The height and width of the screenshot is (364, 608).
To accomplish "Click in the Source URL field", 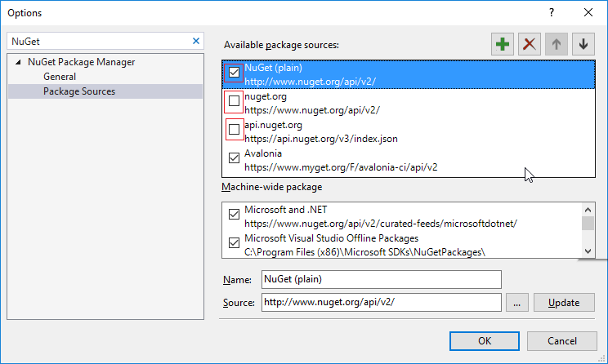I will tap(381, 303).
